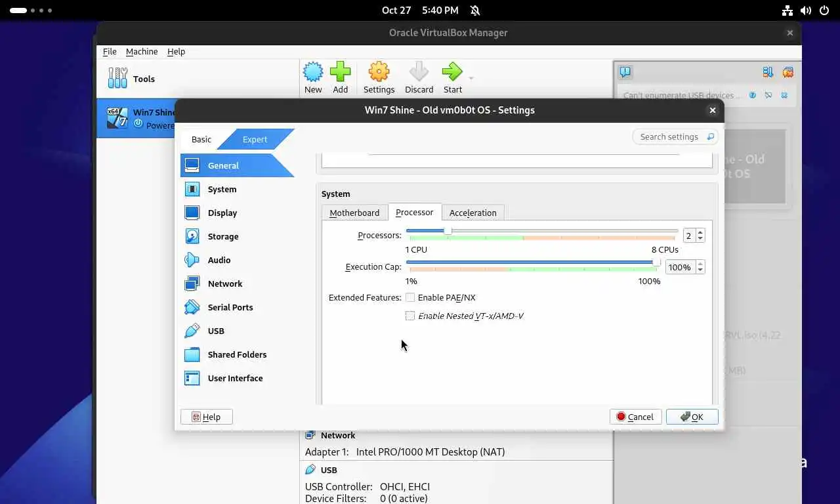Increase the Execution Cap with up stepper
This screenshot has height=504, width=840.
(x=700, y=264)
